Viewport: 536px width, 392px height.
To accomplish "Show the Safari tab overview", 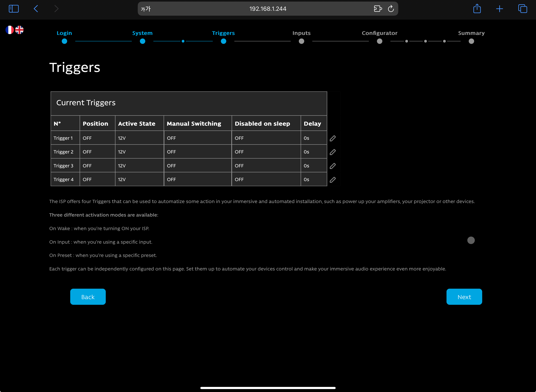I will (522, 9).
